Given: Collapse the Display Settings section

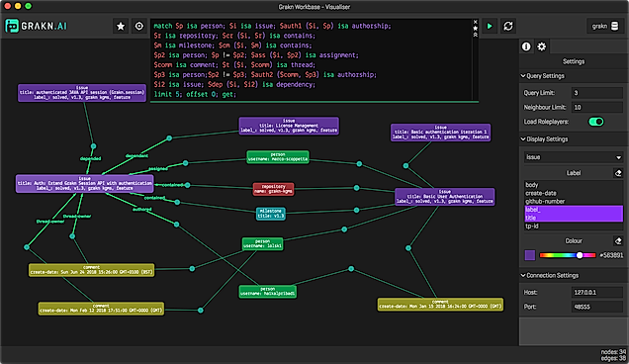Looking at the screenshot, I should click(544, 139).
